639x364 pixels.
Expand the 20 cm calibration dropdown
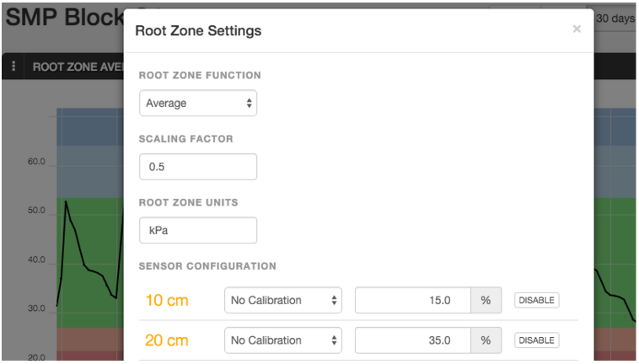click(x=283, y=340)
